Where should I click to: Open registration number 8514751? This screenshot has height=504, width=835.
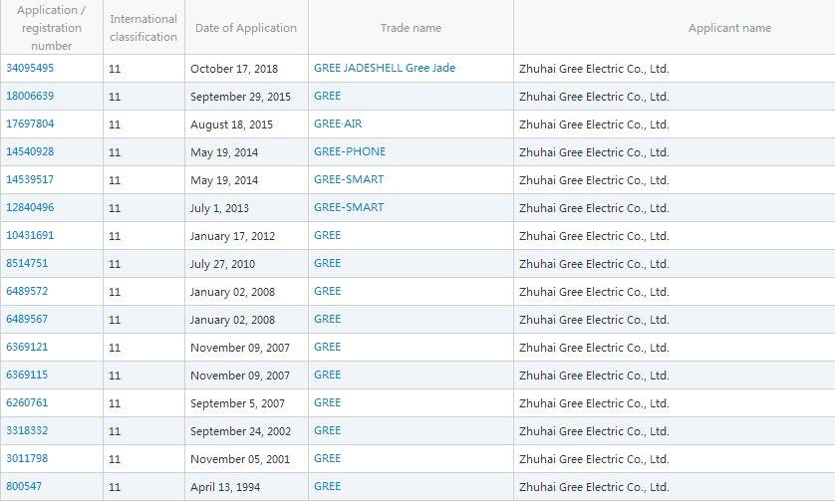27,263
